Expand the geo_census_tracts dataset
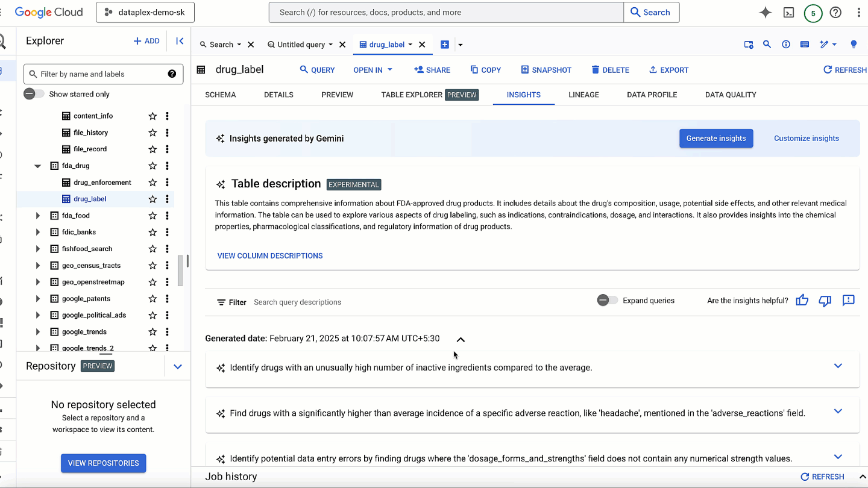Viewport: 868px width, 488px height. click(x=38, y=265)
